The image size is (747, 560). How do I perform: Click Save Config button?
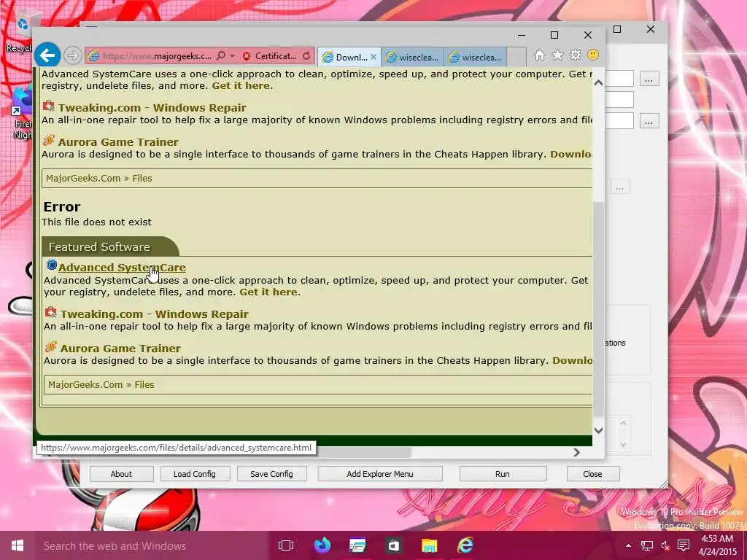(x=271, y=474)
